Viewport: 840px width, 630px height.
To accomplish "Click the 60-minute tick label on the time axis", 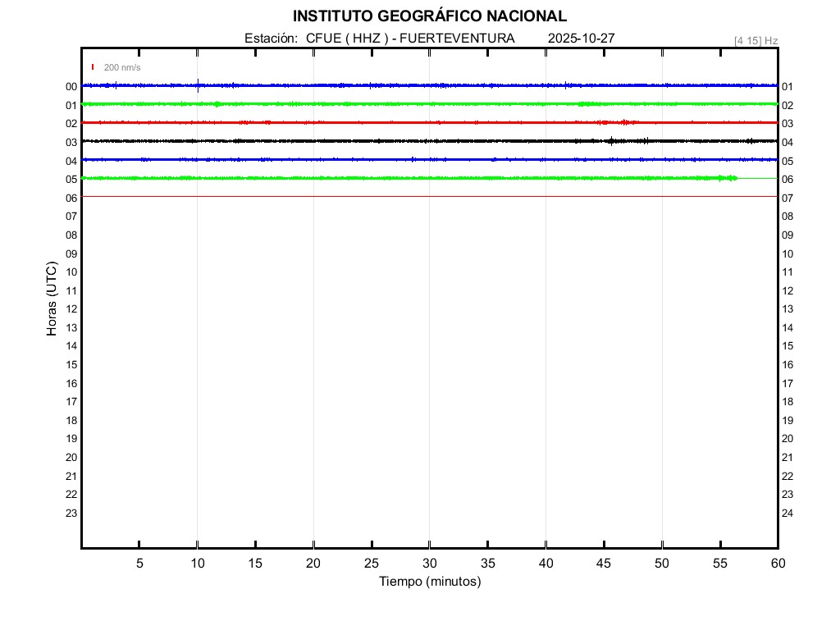I will pyautogui.click(x=777, y=564).
